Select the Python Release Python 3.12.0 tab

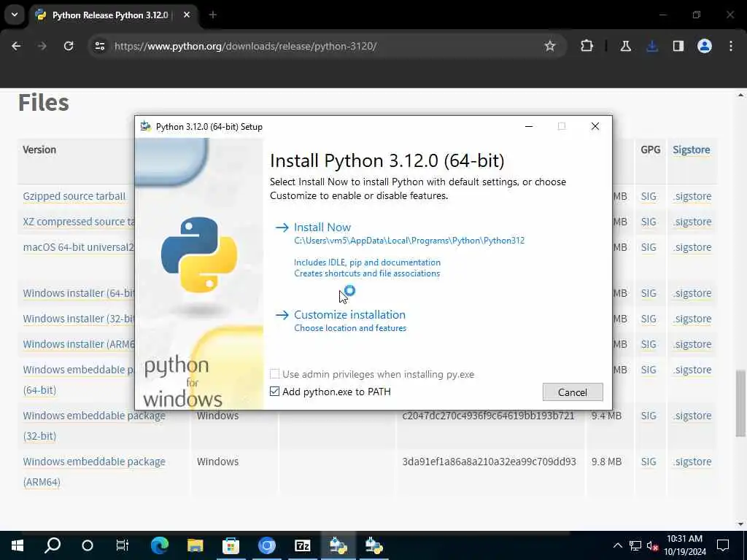tap(109, 15)
